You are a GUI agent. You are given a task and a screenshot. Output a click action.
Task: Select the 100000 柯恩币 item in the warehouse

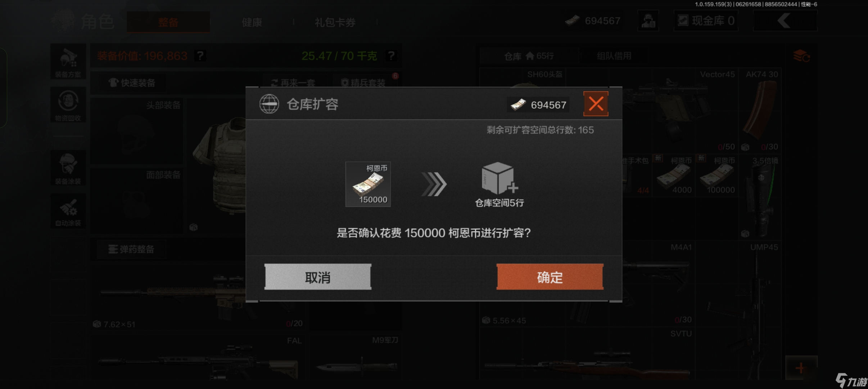point(717,176)
